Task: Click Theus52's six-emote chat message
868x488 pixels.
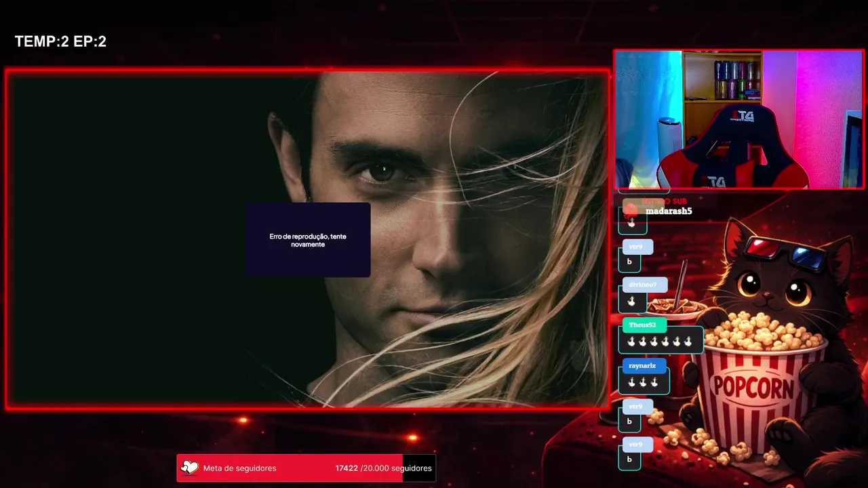Action: click(660, 341)
